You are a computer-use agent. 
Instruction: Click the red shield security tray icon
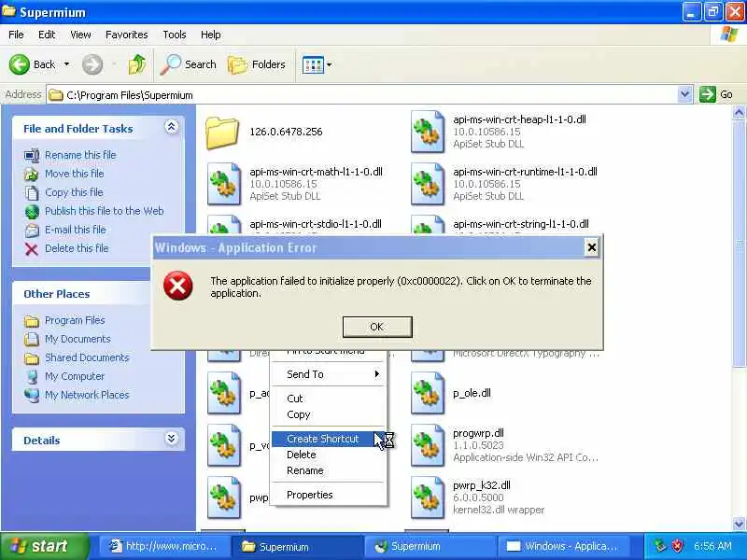tap(677, 546)
